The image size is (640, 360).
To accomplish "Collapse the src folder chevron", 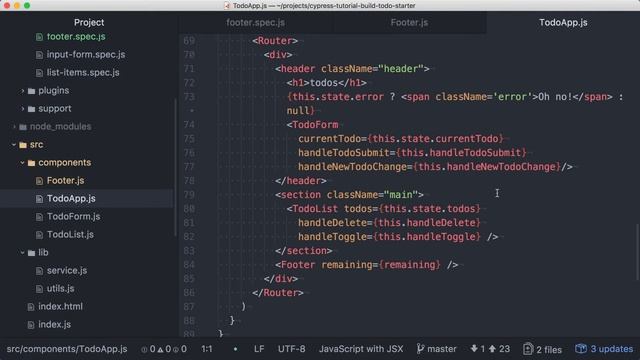I will click(14, 144).
